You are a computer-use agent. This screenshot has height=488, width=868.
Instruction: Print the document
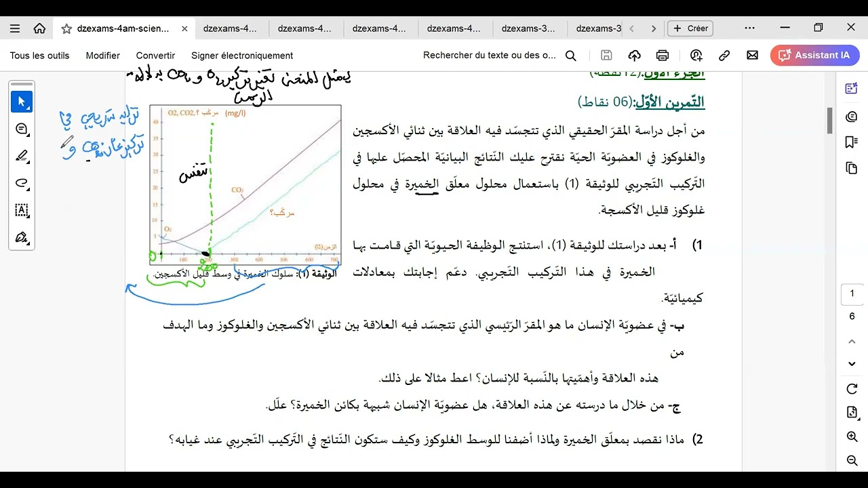pyautogui.click(x=663, y=56)
